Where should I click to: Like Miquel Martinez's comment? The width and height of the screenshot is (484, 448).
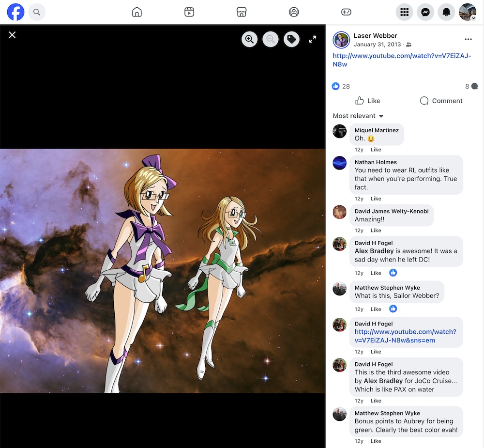[376, 150]
